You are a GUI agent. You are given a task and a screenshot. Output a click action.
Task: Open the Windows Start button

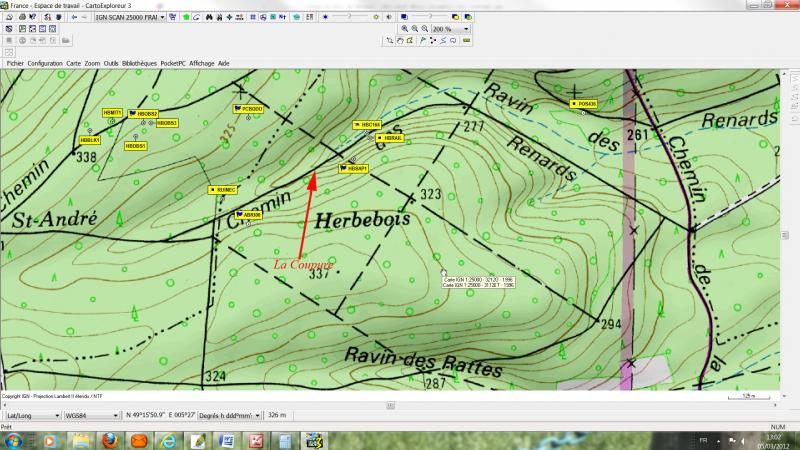pyautogui.click(x=13, y=441)
